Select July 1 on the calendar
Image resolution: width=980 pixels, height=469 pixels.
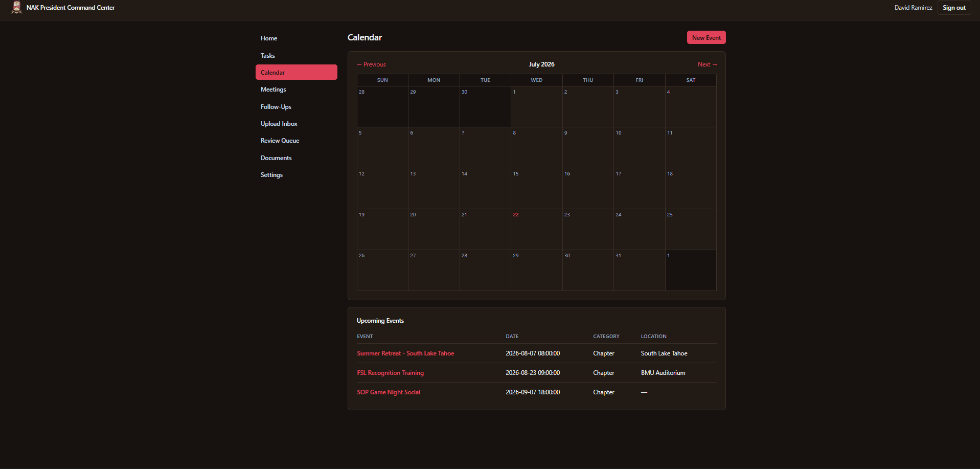point(537,106)
